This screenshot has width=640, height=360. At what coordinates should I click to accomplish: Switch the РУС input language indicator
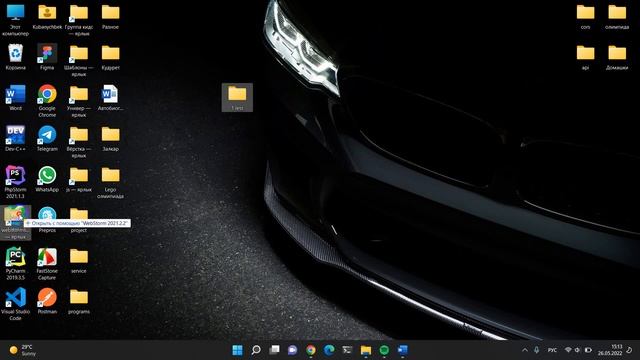point(552,350)
